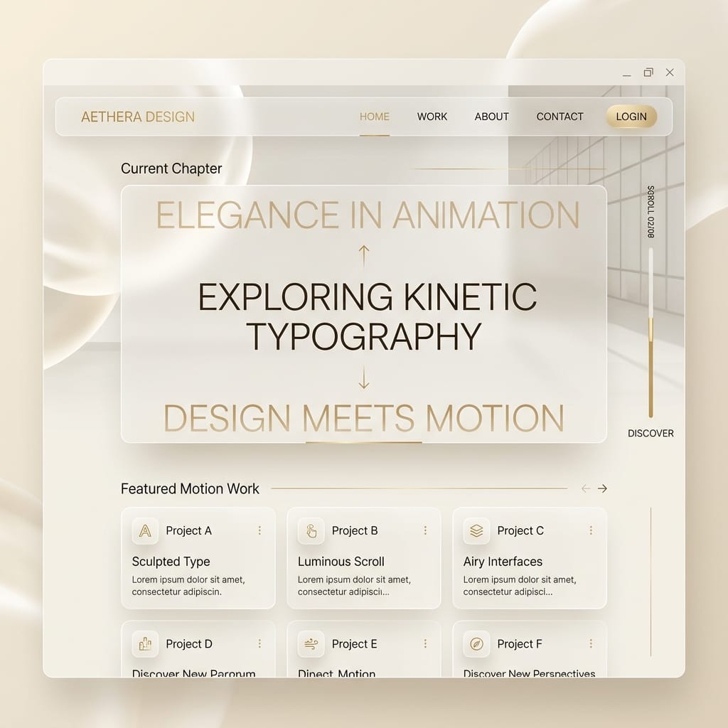728x728 pixels.
Task: Close the window
Action: [670, 73]
